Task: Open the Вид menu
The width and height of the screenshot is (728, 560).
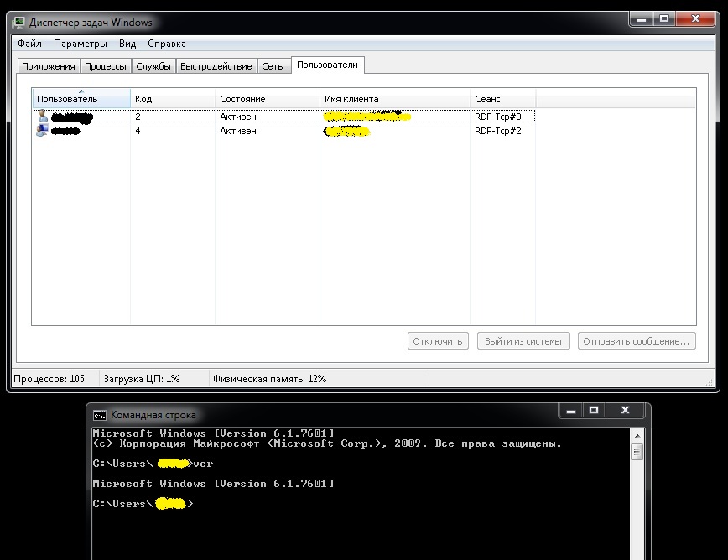Action: pyautogui.click(x=127, y=44)
